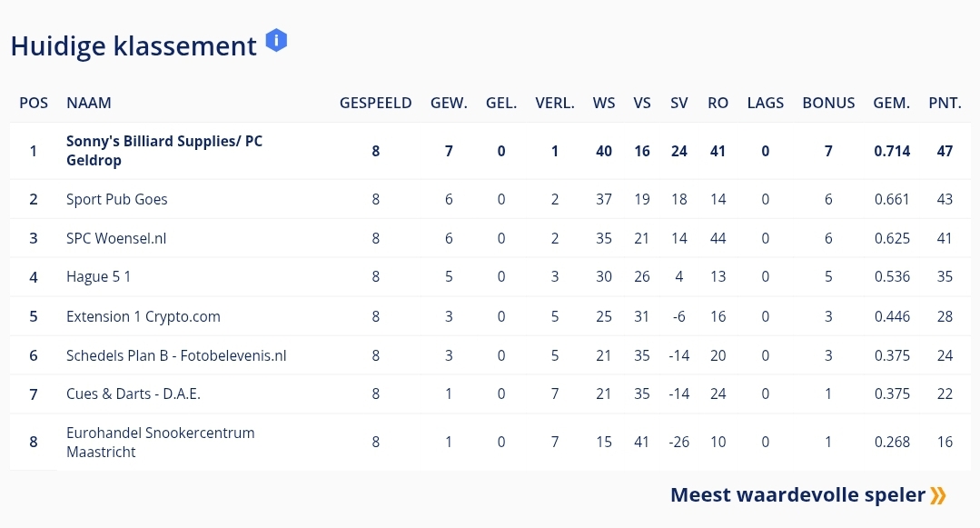Screen dimensions: 980x528
Task: Click the orange double-chevron arrow icon
Action: [x=938, y=495]
